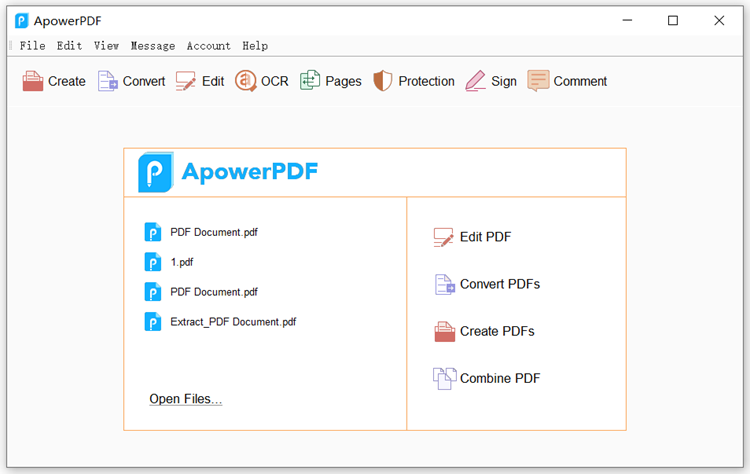Maximize the ApowerPDF window
This screenshot has height=474, width=750.
[x=673, y=21]
